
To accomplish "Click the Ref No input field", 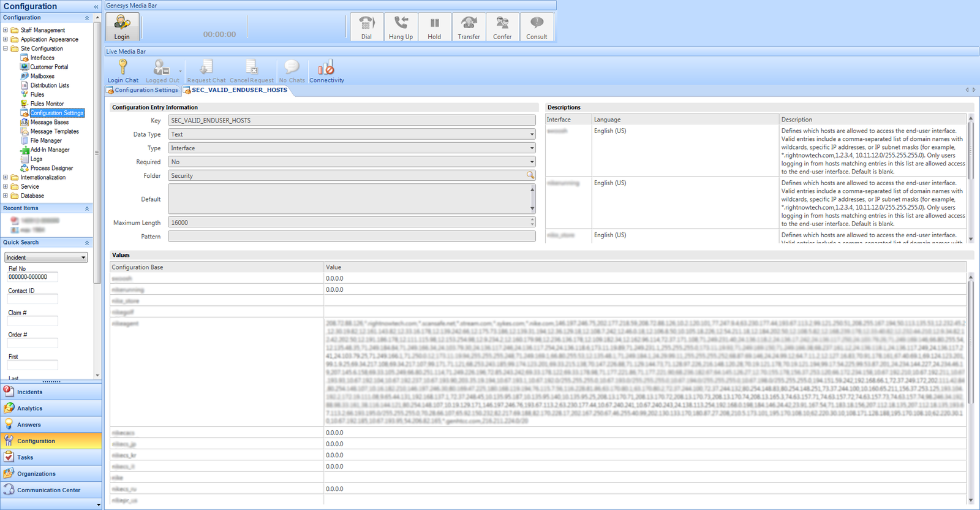I will click(x=32, y=277).
